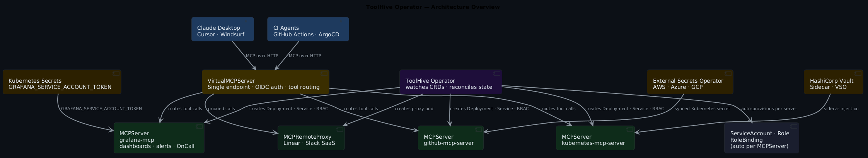Click the 'auto-provisions per server' edge label

(x=769, y=109)
